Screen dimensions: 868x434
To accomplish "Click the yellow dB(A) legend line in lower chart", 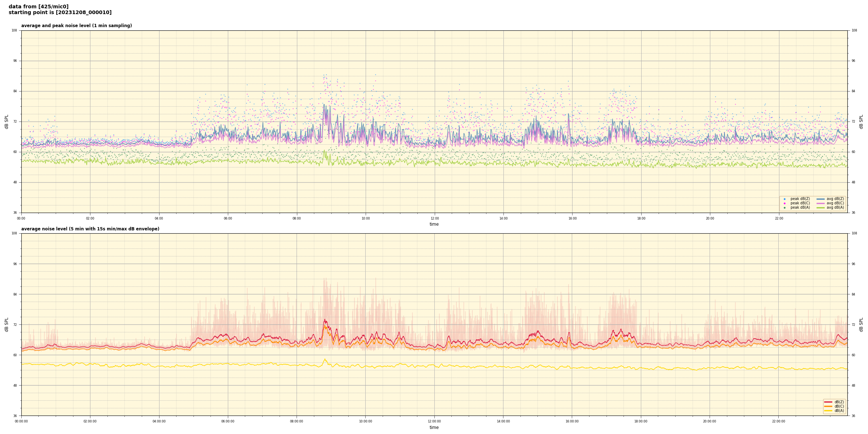I will tap(828, 410).
